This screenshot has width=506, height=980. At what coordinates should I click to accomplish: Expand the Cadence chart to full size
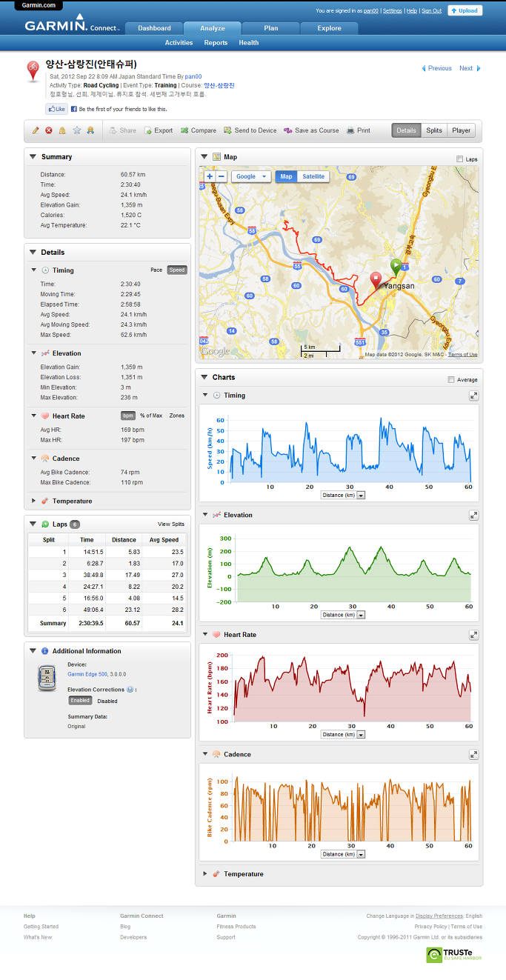[x=473, y=754]
